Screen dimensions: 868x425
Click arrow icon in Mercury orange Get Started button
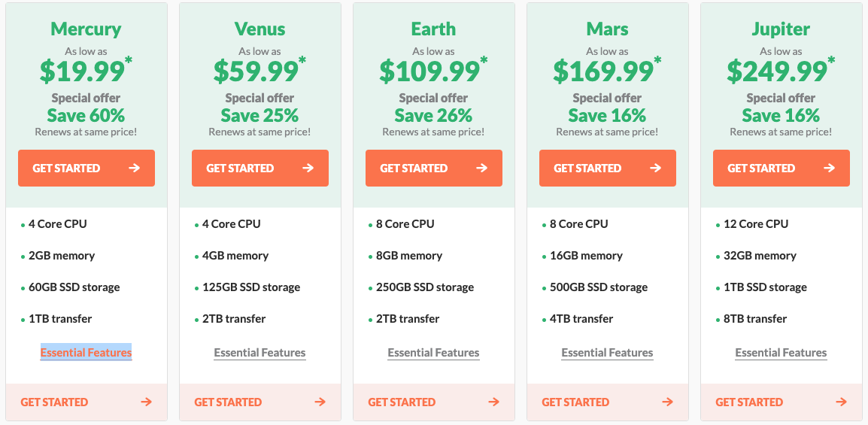point(135,168)
